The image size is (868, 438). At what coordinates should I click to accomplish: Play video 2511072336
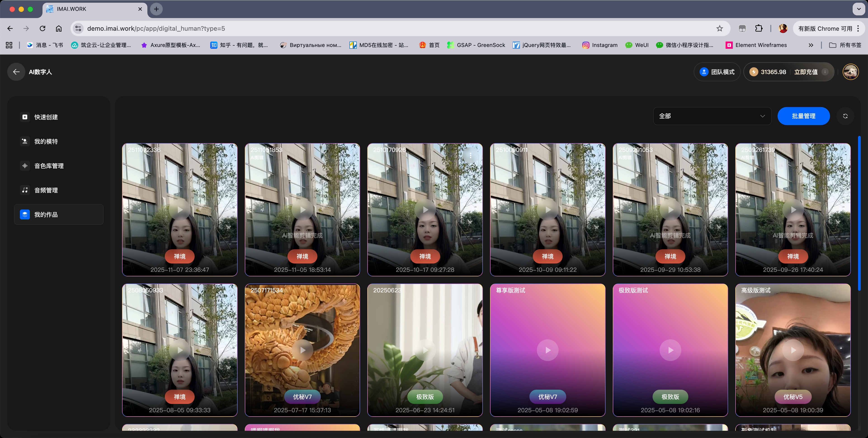coord(180,210)
